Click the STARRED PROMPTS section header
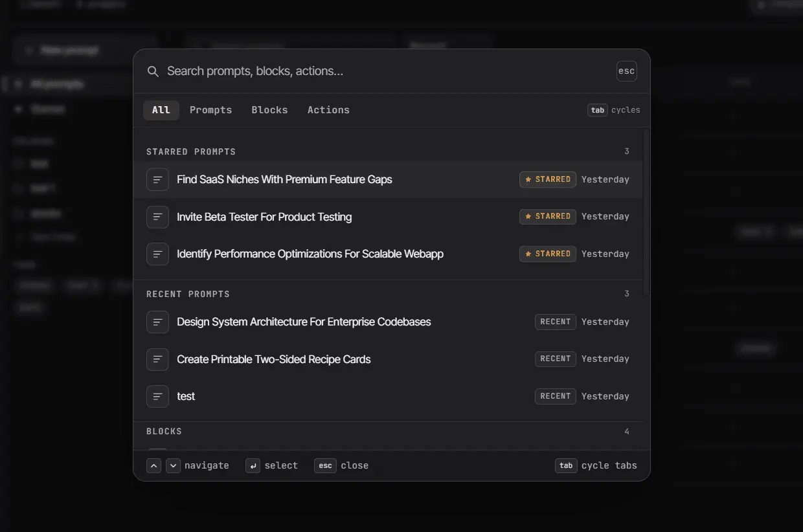803x532 pixels. coord(191,151)
